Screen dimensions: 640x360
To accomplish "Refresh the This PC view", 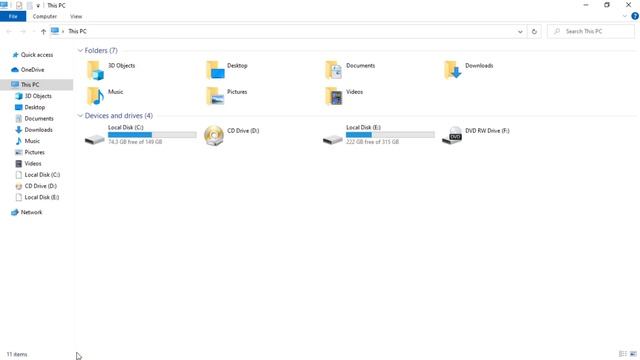I will 534,31.
